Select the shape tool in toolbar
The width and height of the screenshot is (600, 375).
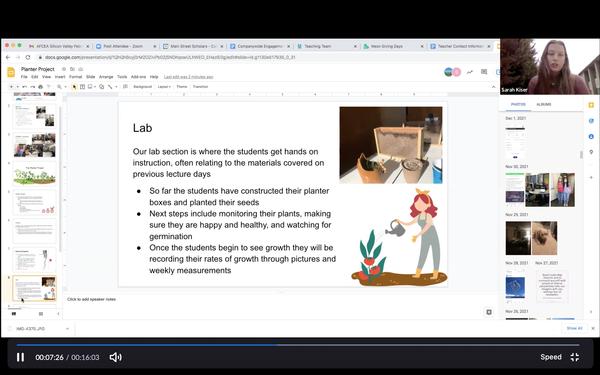tap(101, 87)
